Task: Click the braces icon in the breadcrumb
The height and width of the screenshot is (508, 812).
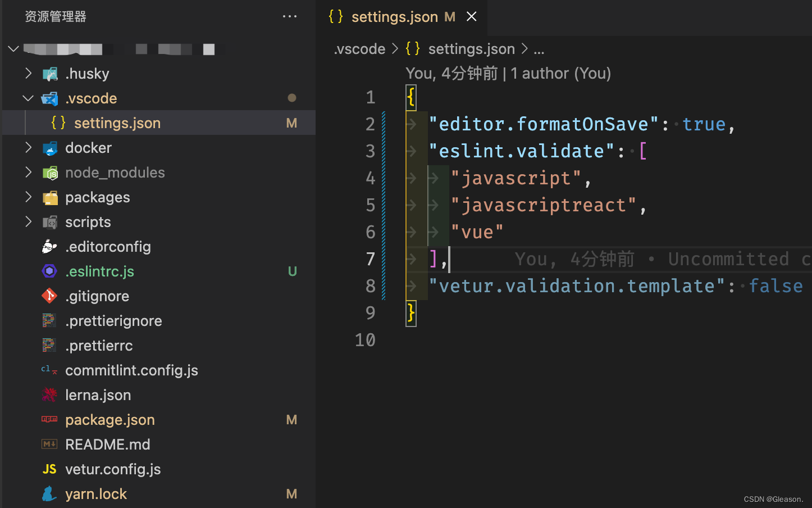Action: (x=413, y=48)
